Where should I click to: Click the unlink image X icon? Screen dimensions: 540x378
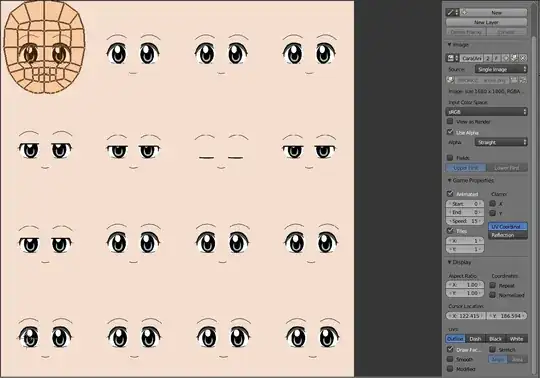click(x=523, y=58)
